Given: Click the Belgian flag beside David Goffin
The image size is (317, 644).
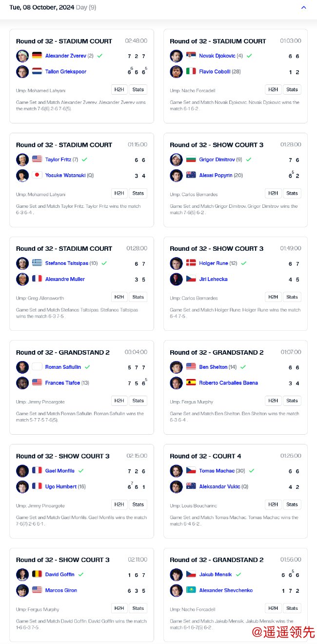Looking at the screenshot, I should pos(37,575).
